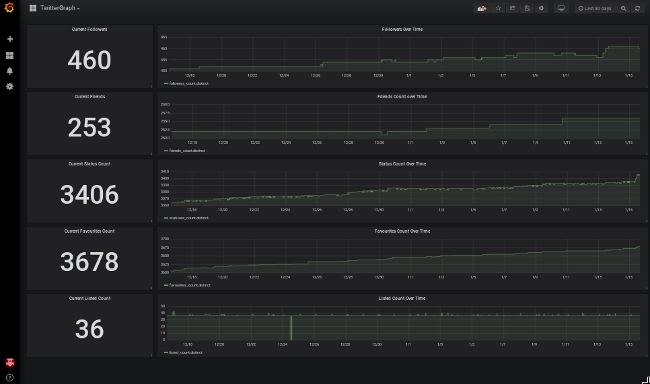Click the Create plus icon in the sidebar
The width and height of the screenshot is (650, 384).
pyautogui.click(x=10, y=39)
